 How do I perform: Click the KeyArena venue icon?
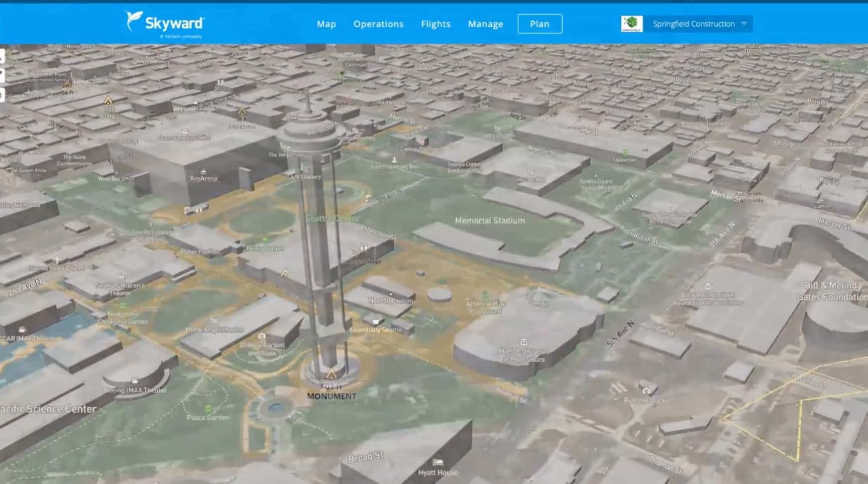pos(203,171)
